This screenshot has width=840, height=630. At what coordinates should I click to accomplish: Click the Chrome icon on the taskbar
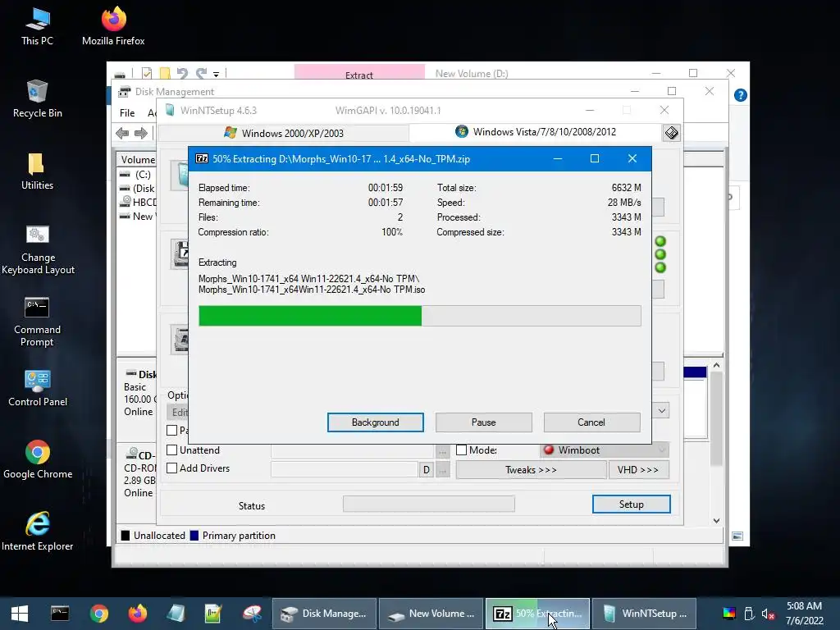point(99,614)
